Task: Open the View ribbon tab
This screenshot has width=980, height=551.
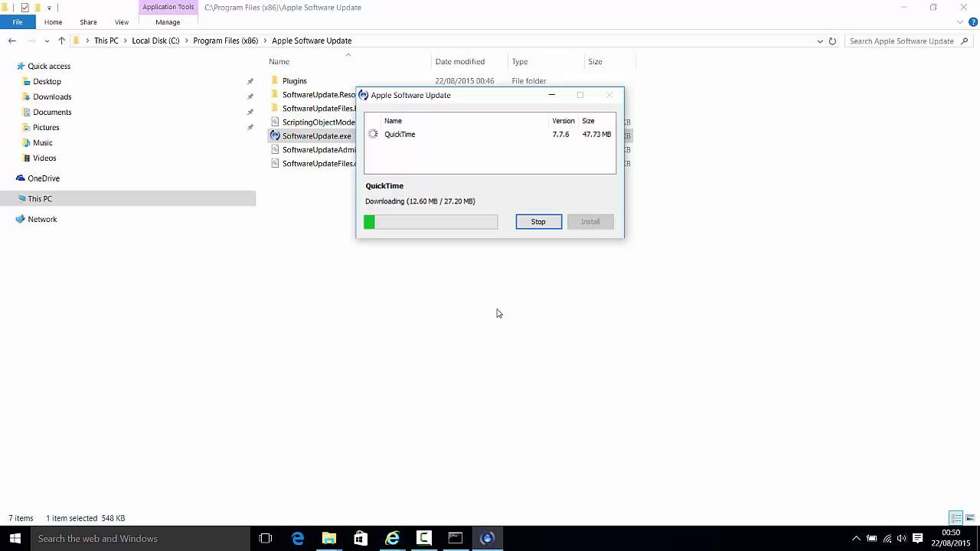Action: 122,22
